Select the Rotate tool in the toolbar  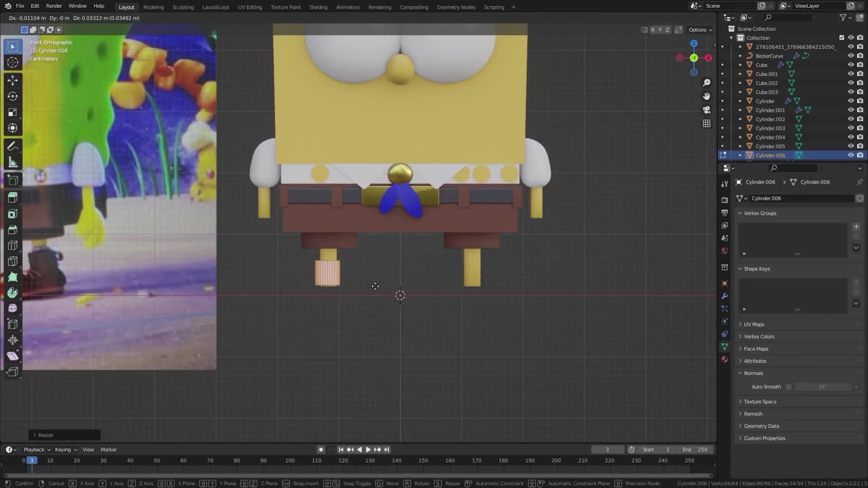coord(12,96)
